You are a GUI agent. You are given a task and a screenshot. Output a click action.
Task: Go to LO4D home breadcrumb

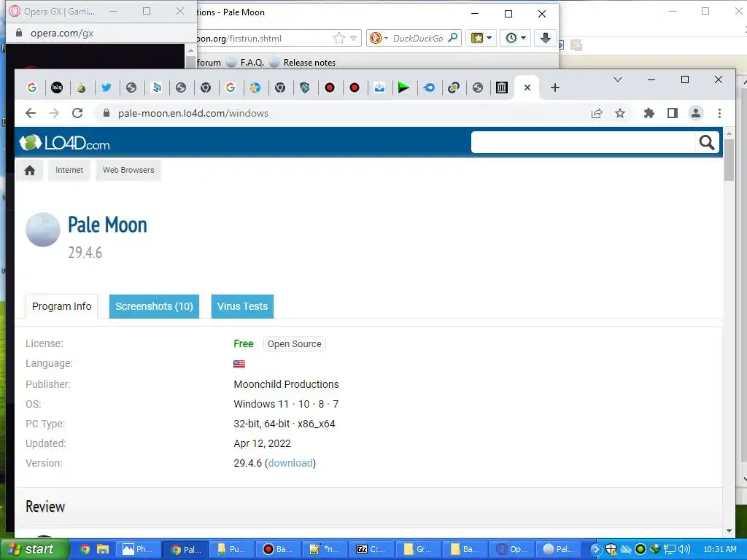pos(29,171)
